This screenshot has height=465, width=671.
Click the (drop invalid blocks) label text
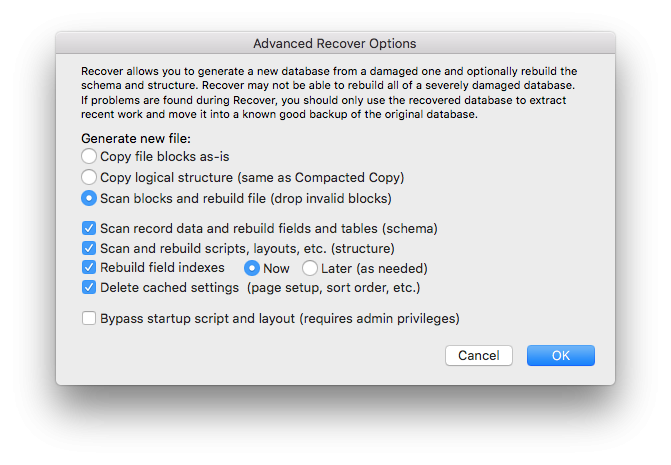(332, 198)
